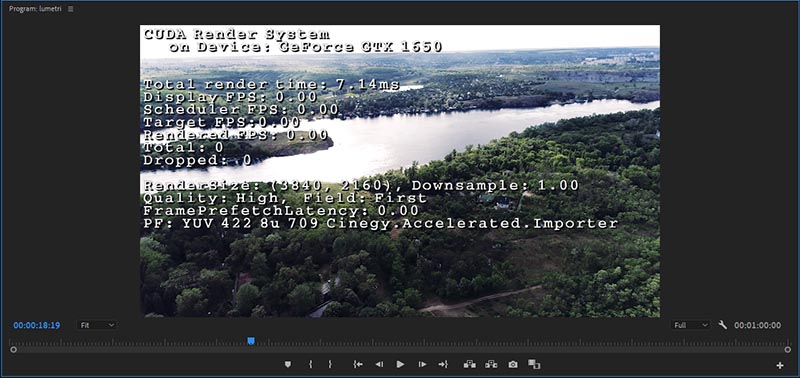This screenshot has height=378, width=800.
Task: Click the right zoom scroll bar handle
Action: [787, 349]
